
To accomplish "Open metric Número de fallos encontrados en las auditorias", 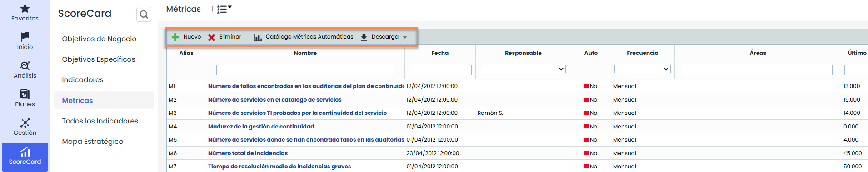I will (306, 86).
